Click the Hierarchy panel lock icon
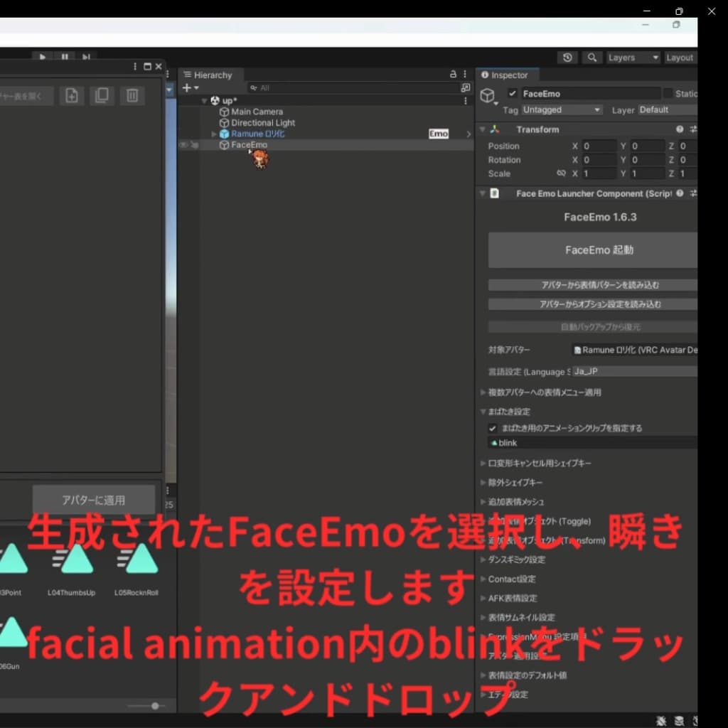728x728 pixels. coord(453,75)
